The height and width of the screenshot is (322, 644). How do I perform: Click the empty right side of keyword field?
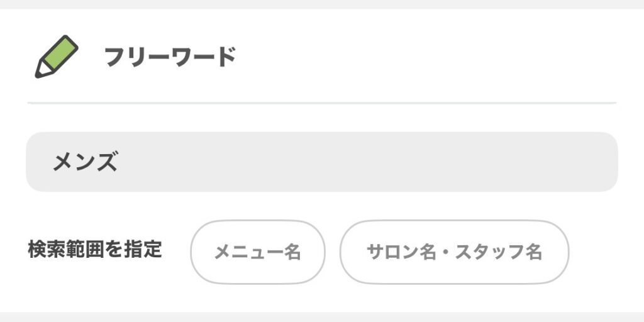(503, 162)
